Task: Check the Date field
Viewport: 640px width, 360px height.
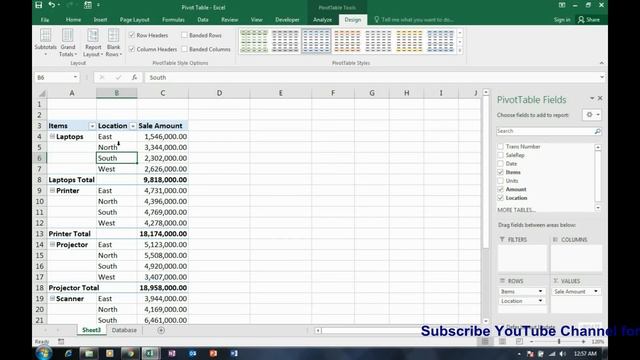Action: pyautogui.click(x=500, y=163)
